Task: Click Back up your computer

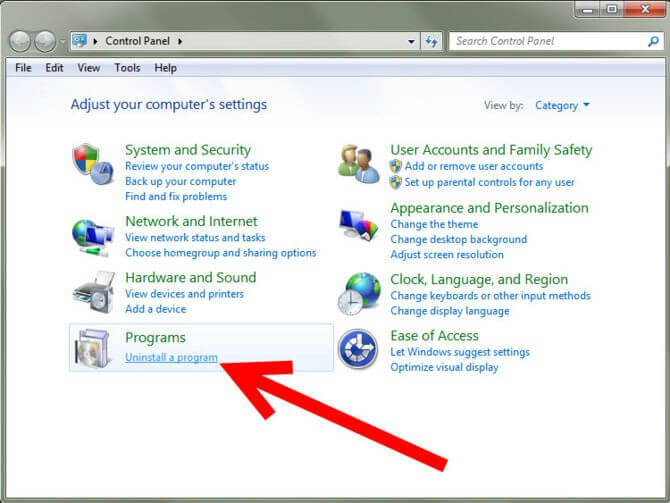Action: [180, 181]
